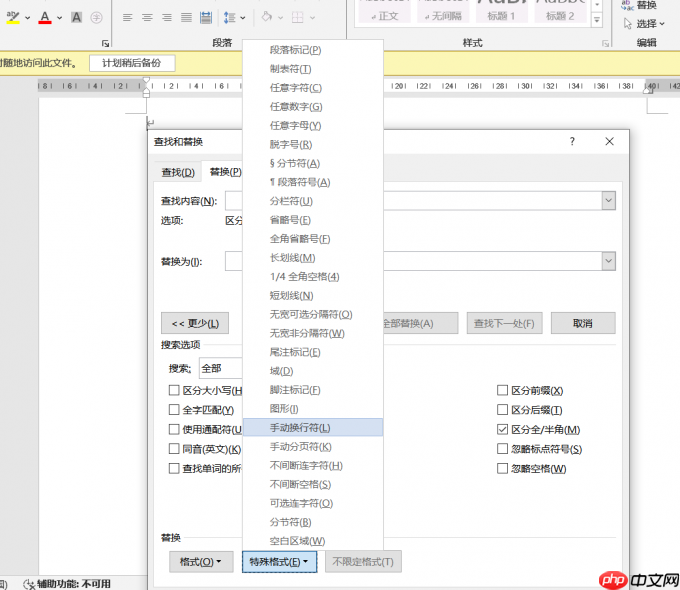The width and height of the screenshot is (680, 590).
Task: Toggle 同音(英文)(K) checkbox
Action: pos(174,449)
